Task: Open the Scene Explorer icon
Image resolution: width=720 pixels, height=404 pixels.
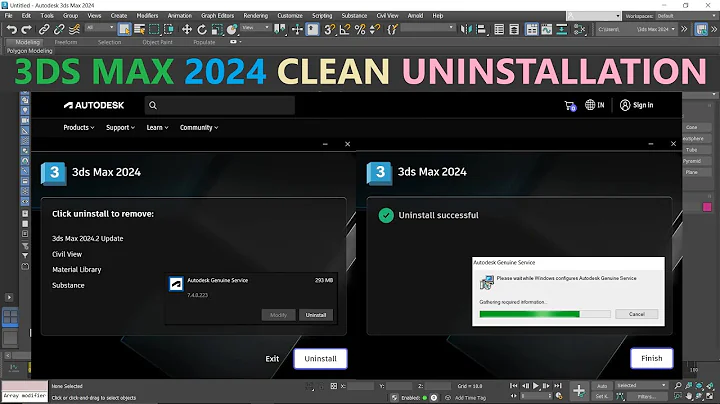Action: pos(499,29)
